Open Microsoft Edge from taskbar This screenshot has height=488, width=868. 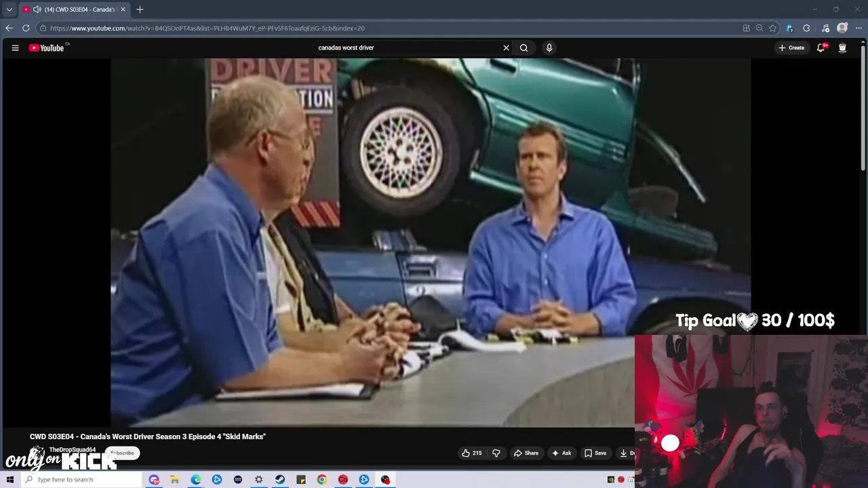coord(195,479)
